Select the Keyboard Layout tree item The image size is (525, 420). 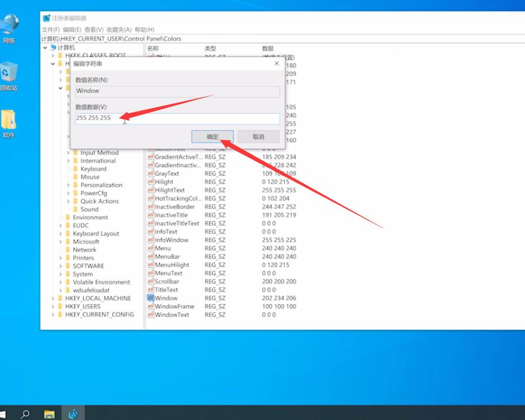[96, 234]
